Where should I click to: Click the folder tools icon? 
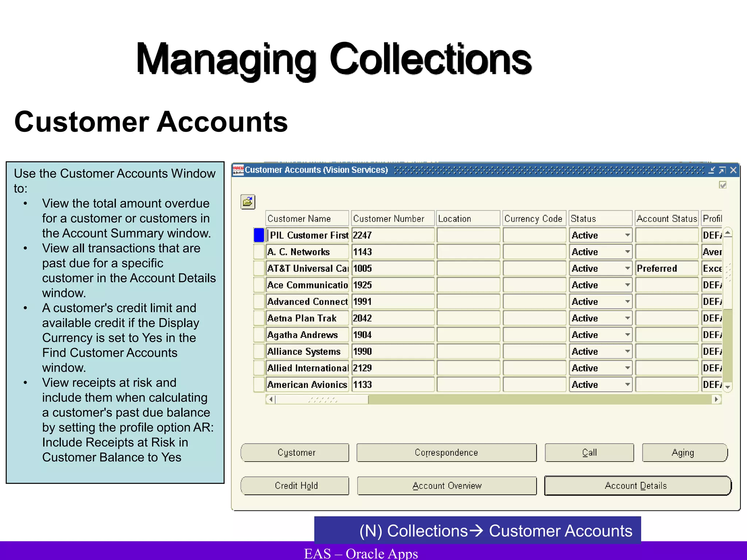(248, 202)
